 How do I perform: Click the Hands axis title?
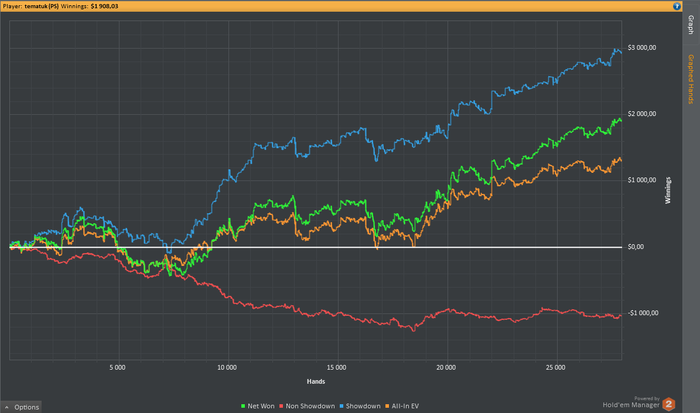click(x=316, y=381)
